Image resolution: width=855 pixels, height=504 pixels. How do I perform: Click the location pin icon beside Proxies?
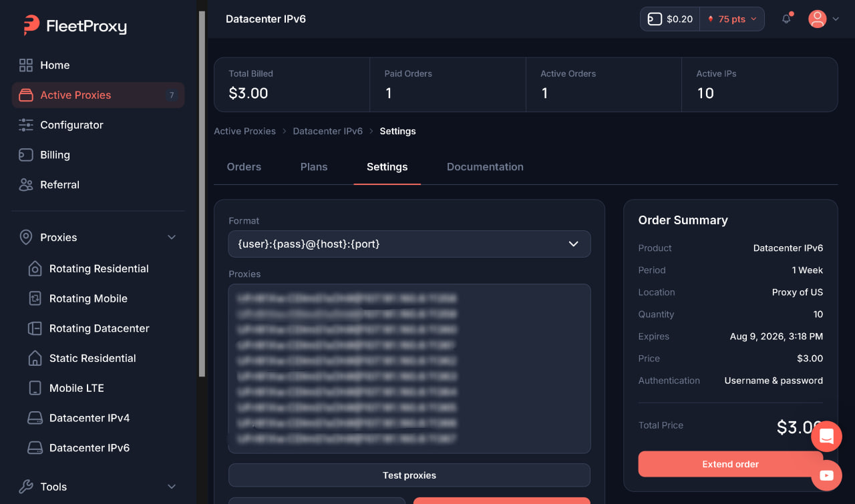click(26, 237)
